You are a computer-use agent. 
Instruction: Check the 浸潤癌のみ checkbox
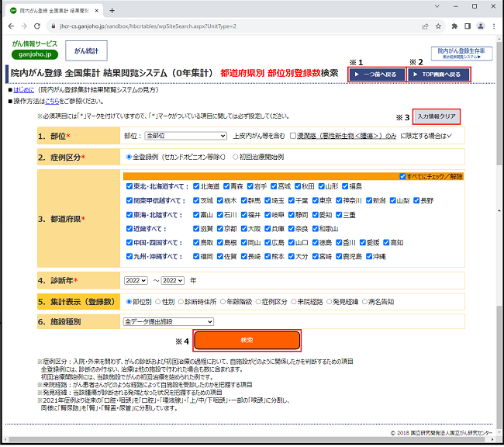point(293,136)
